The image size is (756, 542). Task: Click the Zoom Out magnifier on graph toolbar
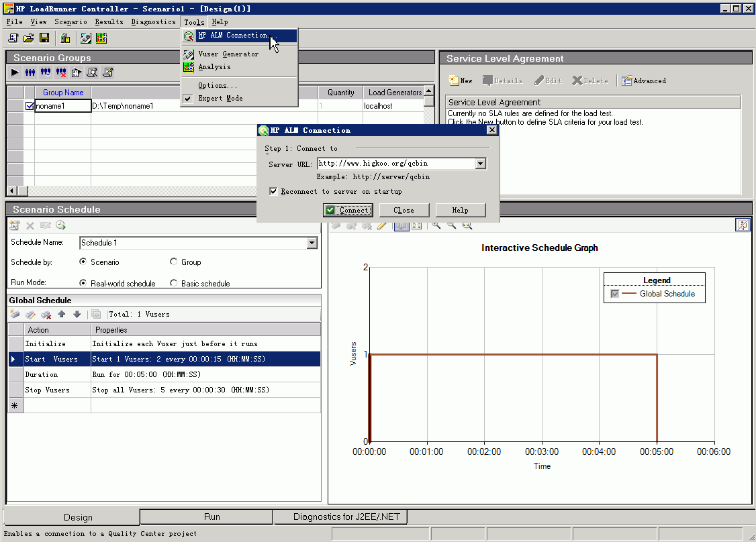[451, 225]
